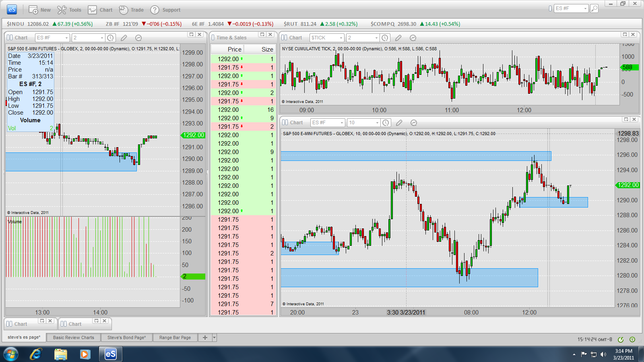
Task: Open the Chart menu in the toolbar
Action: pos(100,10)
